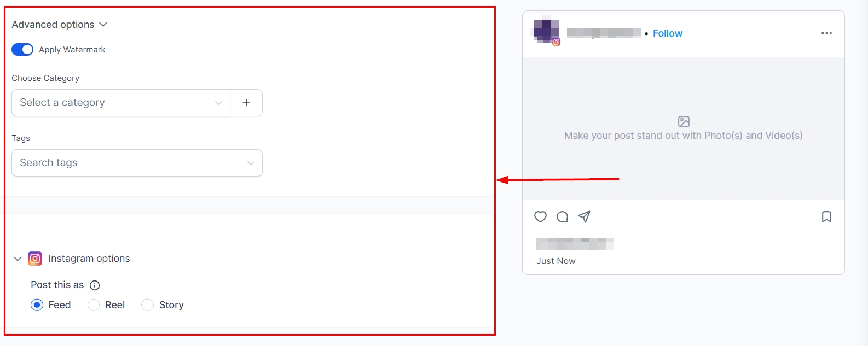Select the Story radio button

[147, 305]
